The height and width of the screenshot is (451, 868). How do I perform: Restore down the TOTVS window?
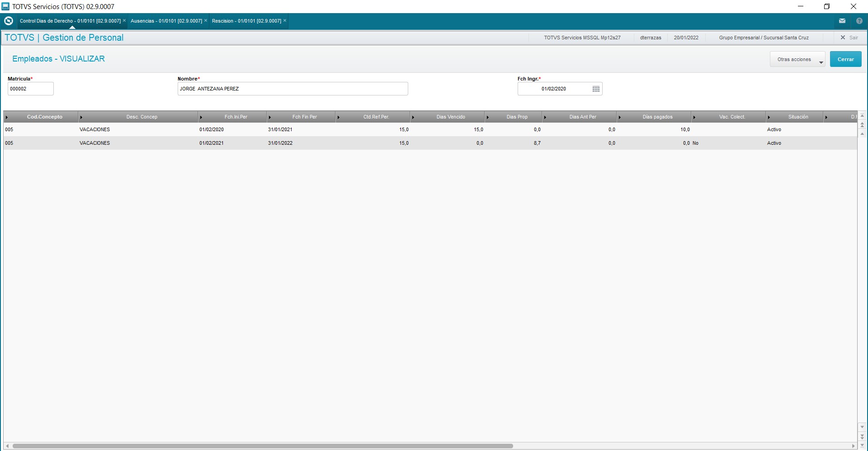(827, 6)
